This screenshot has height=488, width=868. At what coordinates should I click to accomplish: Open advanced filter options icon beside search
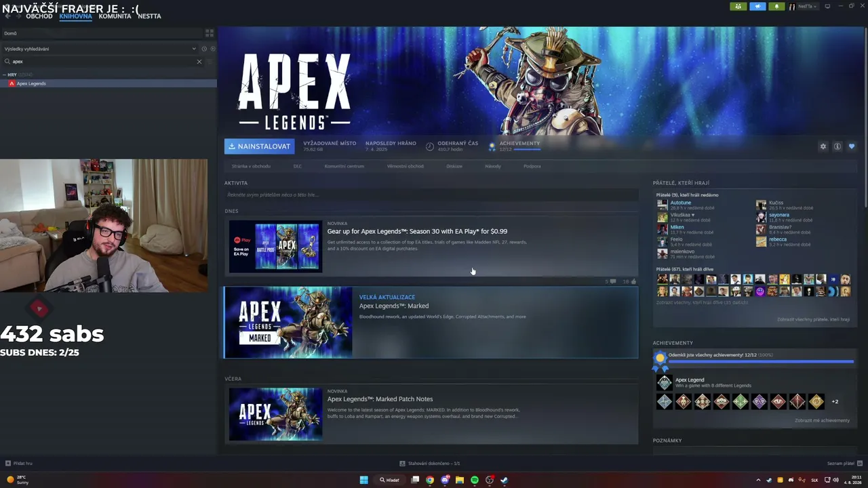(x=210, y=62)
